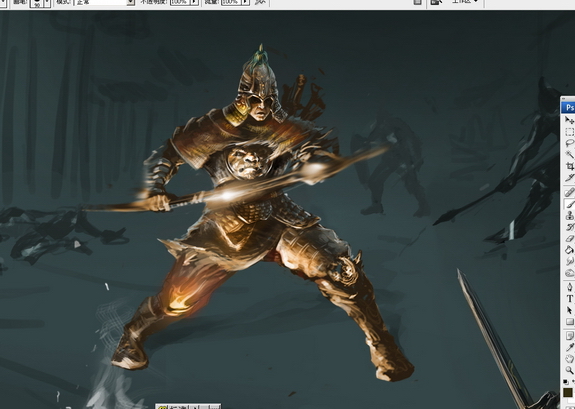Select the History Brush tool
The height and width of the screenshot is (409, 575).
point(569,227)
